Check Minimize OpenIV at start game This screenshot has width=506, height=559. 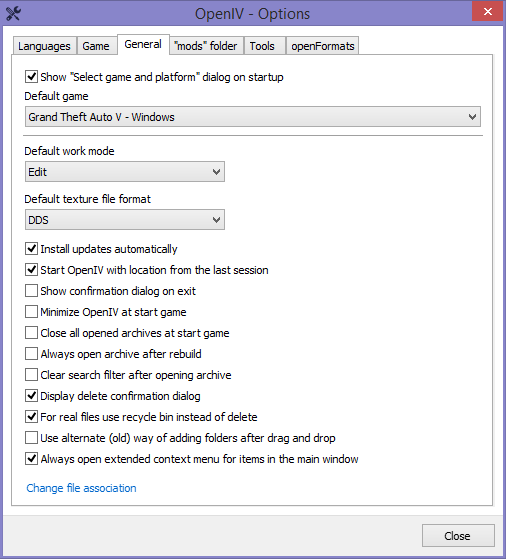(x=31, y=312)
